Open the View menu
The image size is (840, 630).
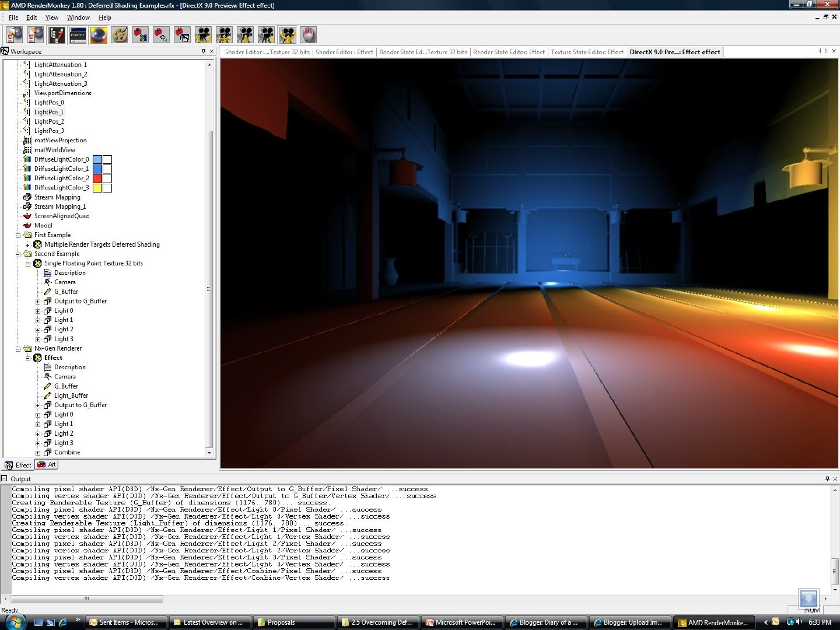coord(51,17)
